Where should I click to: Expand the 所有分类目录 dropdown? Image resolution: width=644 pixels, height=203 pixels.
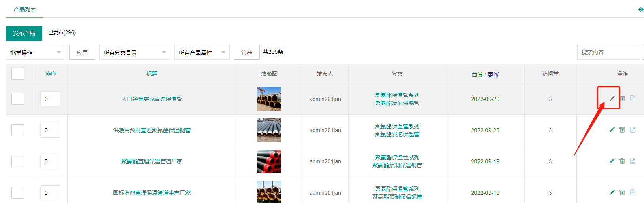[x=134, y=52]
